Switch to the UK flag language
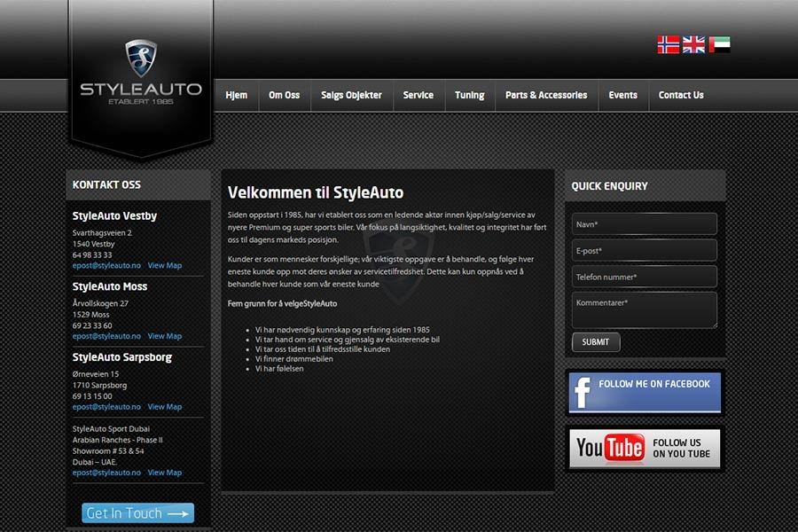 (x=693, y=45)
